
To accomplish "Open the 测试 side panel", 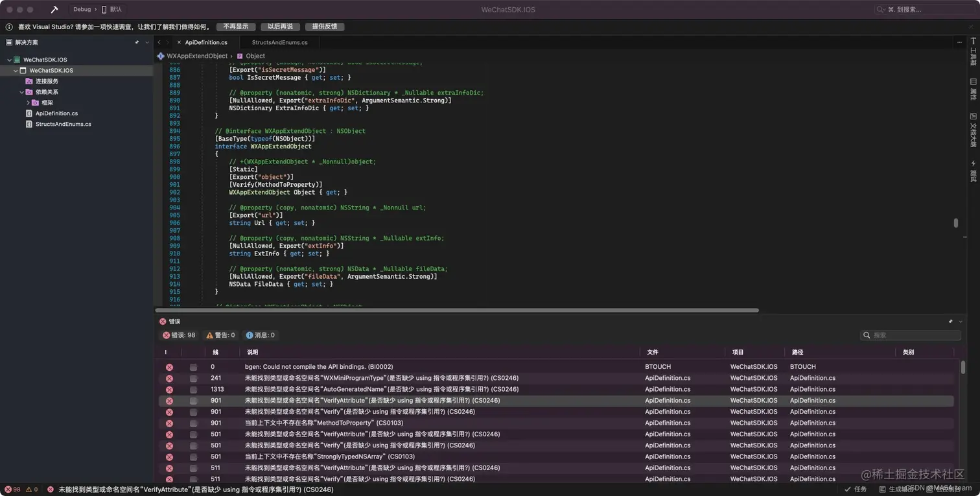I will [973, 171].
